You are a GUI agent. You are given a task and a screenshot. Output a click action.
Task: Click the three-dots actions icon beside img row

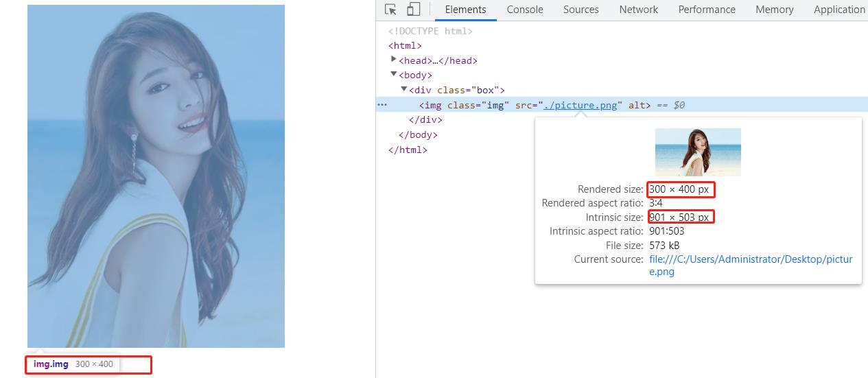click(x=382, y=105)
